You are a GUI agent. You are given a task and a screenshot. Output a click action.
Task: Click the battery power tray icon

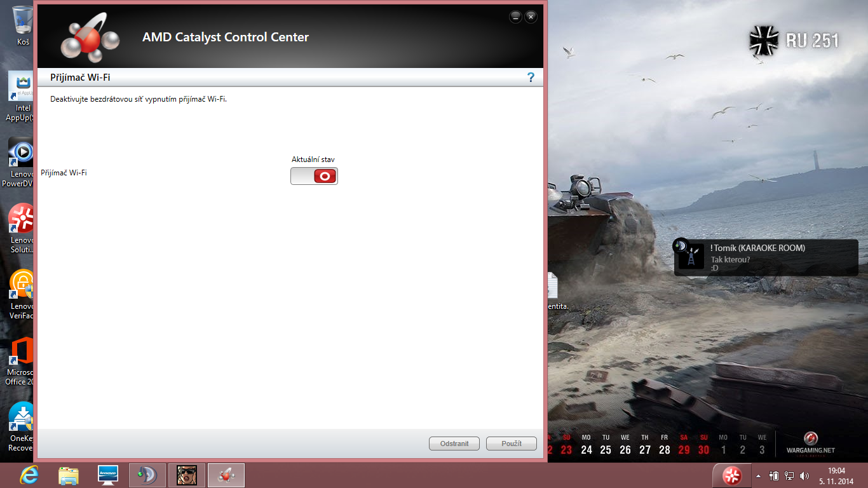coord(774,475)
